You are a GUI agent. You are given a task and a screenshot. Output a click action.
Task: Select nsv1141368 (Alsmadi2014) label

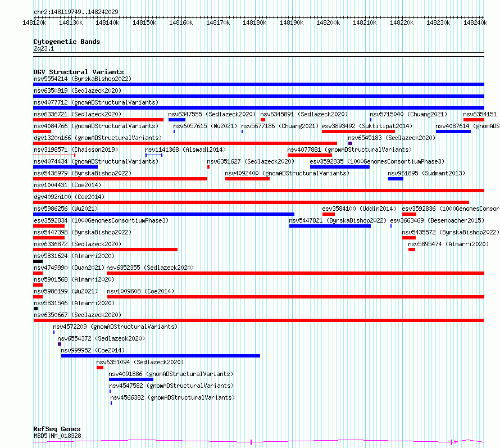[x=185, y=150]
